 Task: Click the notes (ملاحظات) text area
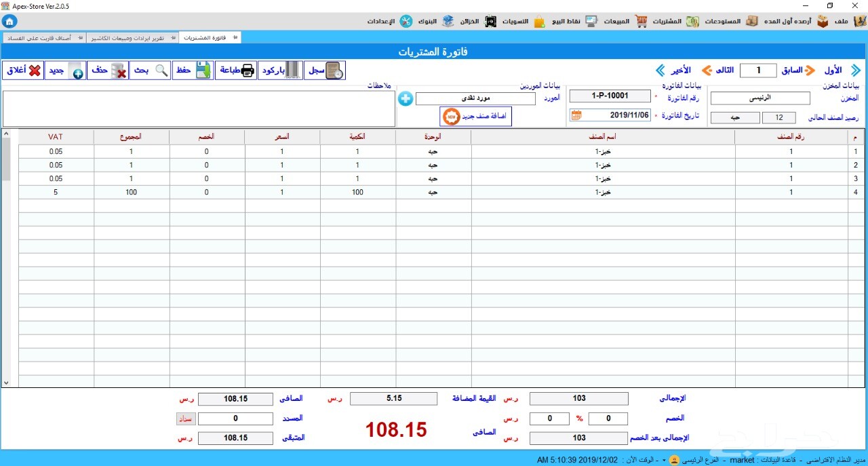coord(199,109)
